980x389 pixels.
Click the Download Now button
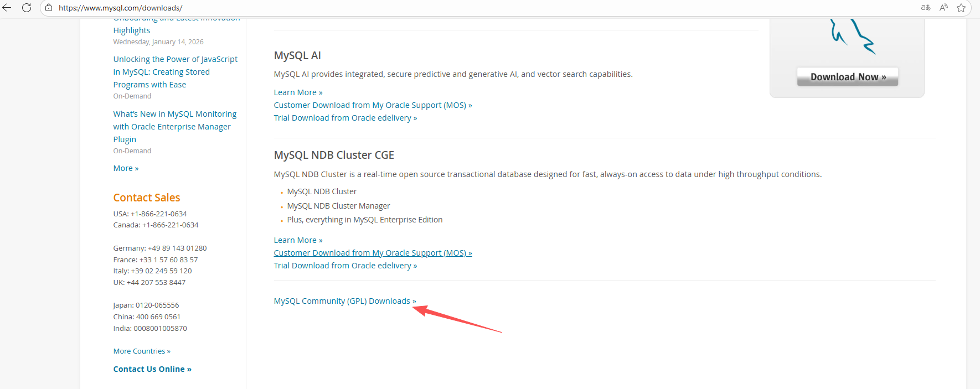[x=848, y=77]
